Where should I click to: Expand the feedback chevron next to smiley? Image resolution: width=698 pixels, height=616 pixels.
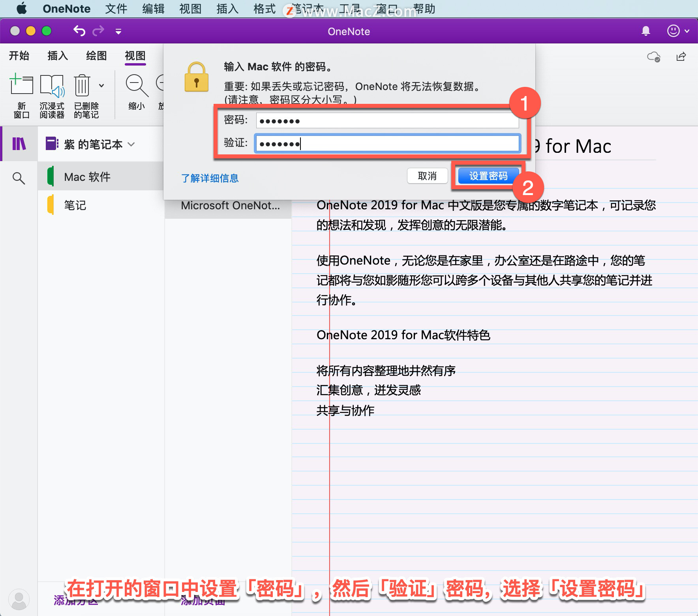click(687, 31)
